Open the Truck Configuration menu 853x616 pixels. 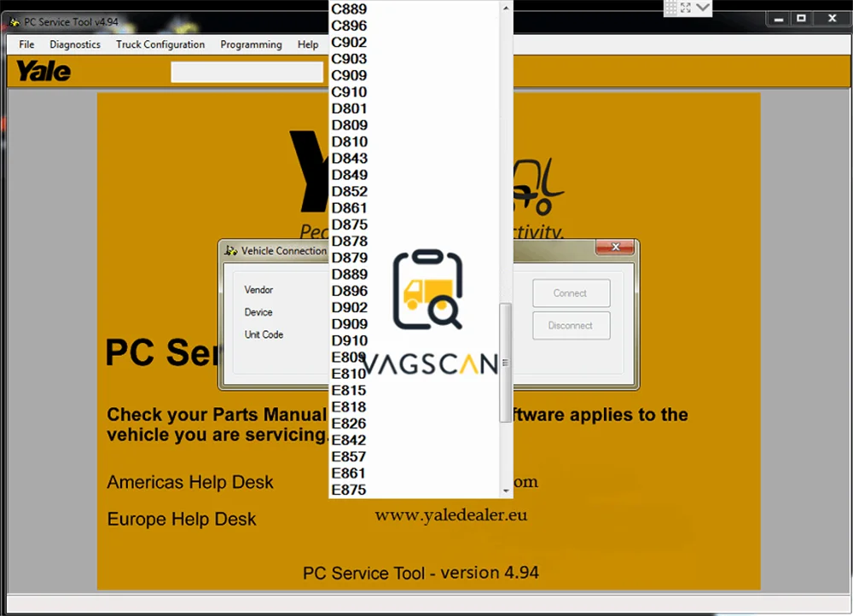point(160,44)
